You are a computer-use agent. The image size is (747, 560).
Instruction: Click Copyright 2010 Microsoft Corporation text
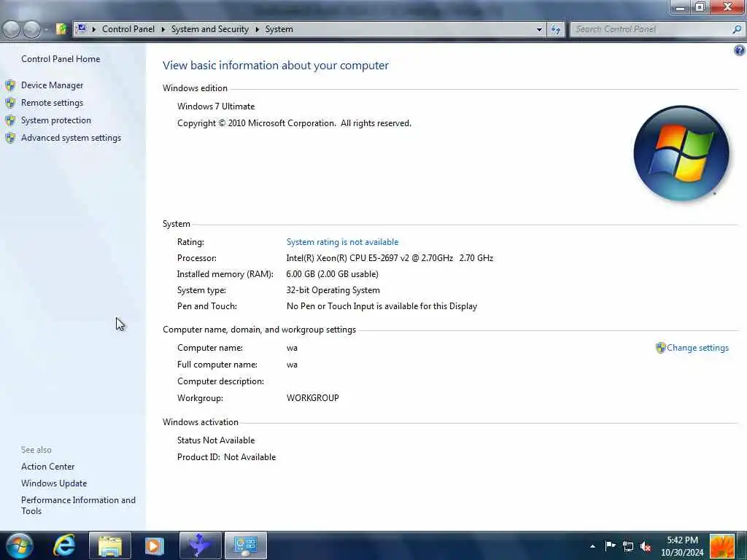tap(294, 123)
